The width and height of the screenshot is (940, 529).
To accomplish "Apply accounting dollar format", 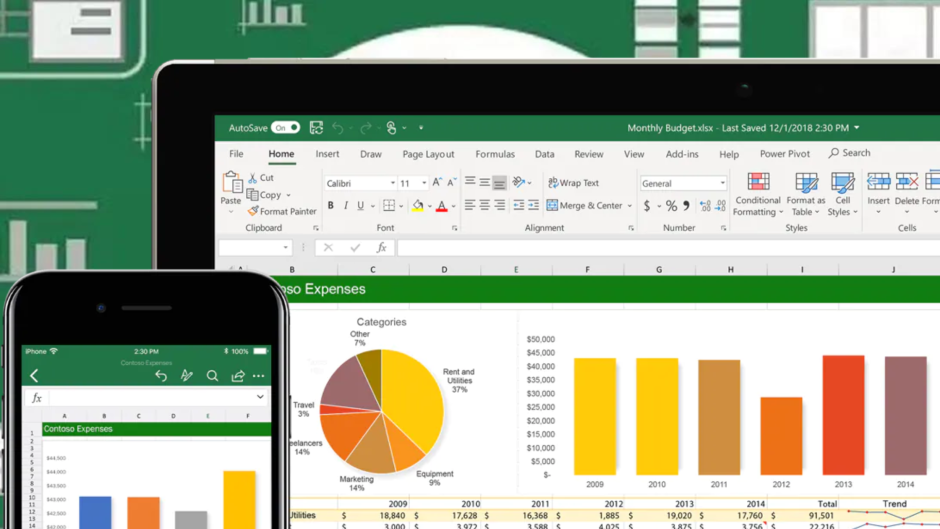I will [x=647, y=206].
